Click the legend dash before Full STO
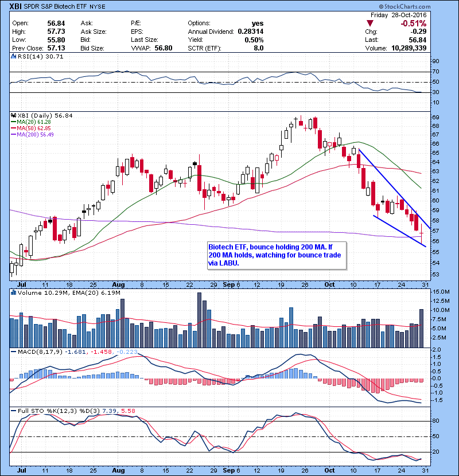This screenshot has height=476, width=459. [x=14, y=411]
